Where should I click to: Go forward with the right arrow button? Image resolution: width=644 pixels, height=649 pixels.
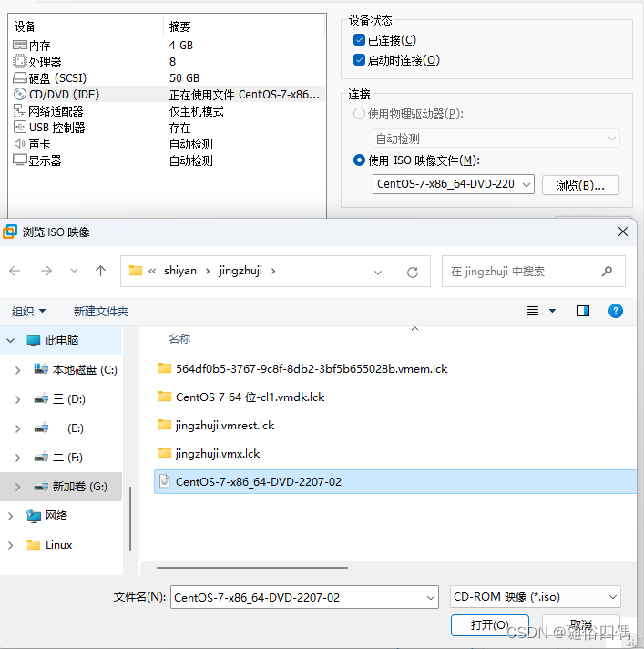coord(46,271)
